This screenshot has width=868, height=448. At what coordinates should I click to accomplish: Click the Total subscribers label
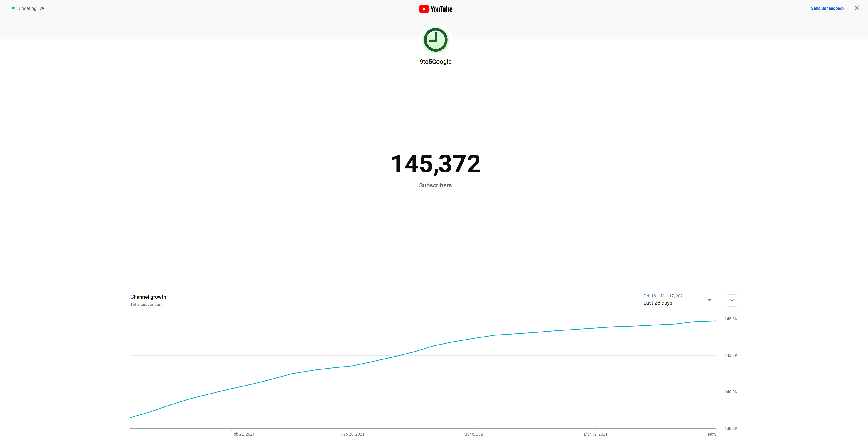[146, 304]
